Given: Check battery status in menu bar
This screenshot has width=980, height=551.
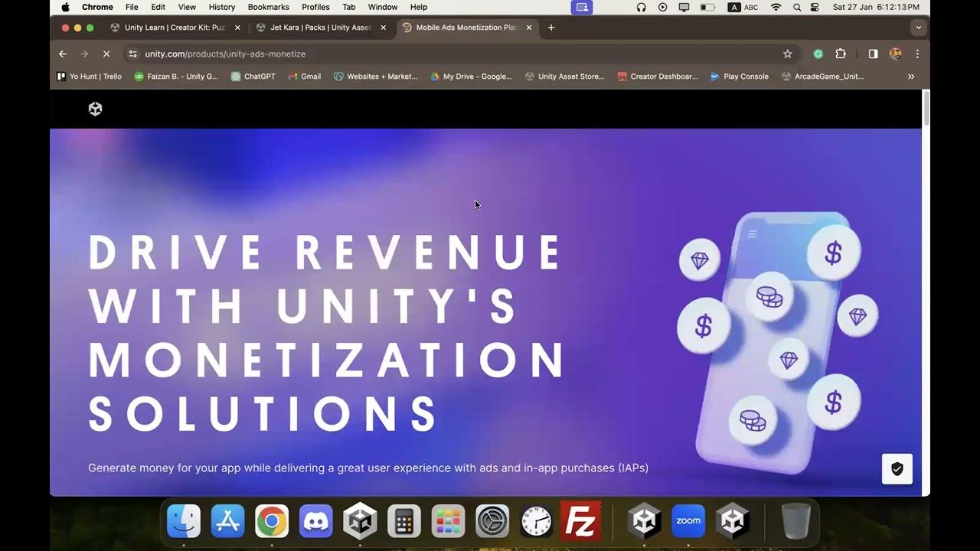Looking at the screenshot, I should click(x=708, y=7).
